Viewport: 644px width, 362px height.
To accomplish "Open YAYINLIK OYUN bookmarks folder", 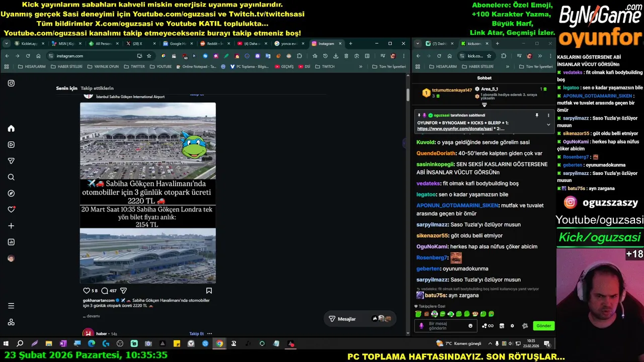I will (103, 66).
